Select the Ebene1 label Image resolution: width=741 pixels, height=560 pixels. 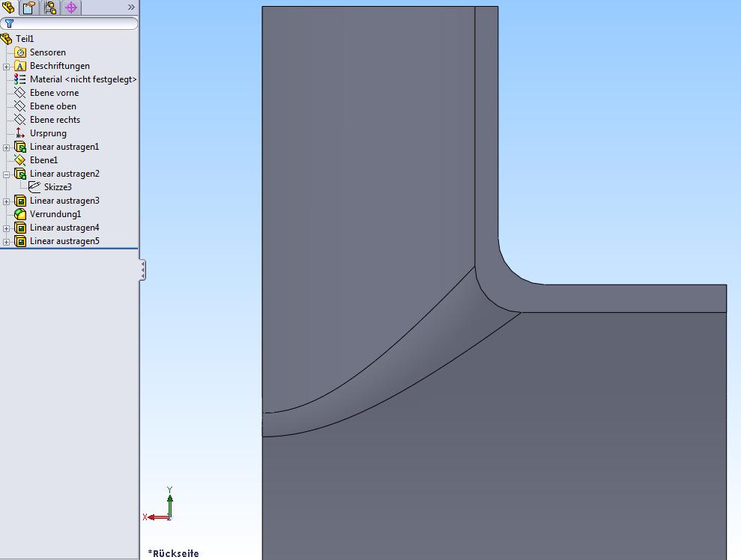pyautogui.click(x=43, y=160)
